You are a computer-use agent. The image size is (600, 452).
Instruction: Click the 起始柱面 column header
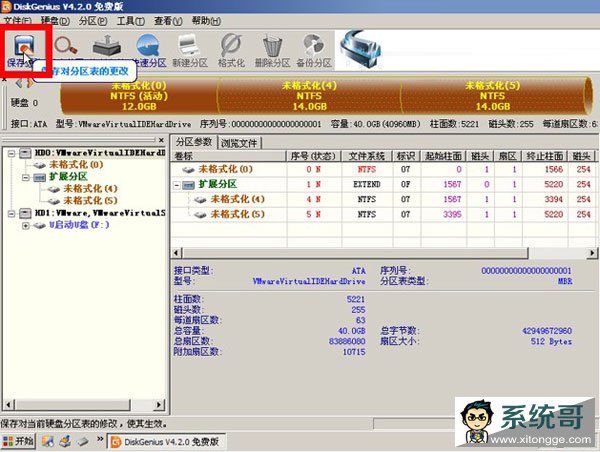(443, 156)
